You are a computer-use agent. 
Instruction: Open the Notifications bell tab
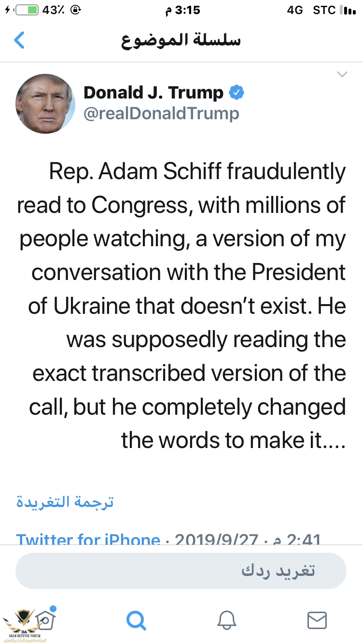pyautogui.click(x=227, y=620)
